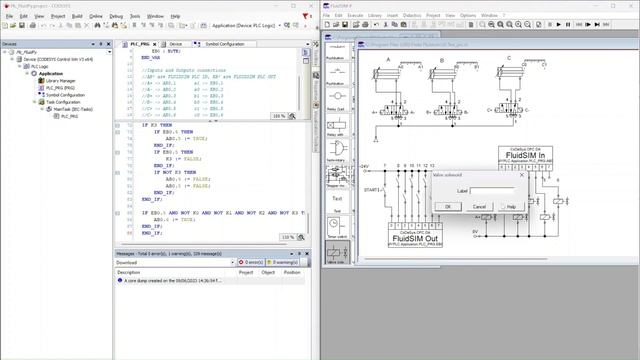Open the Download category dropdown in Messages panel
This screenshot has width=640, height=360.
(232, 262)
